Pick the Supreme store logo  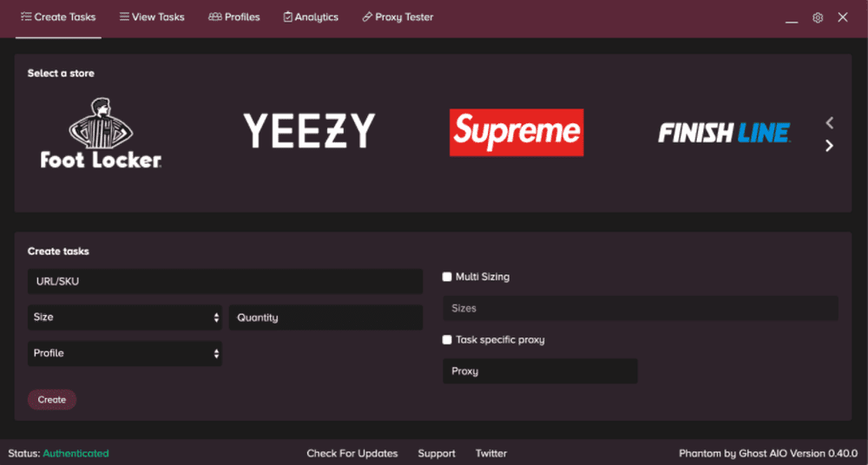pyautogui.click(x=516, y=133)
